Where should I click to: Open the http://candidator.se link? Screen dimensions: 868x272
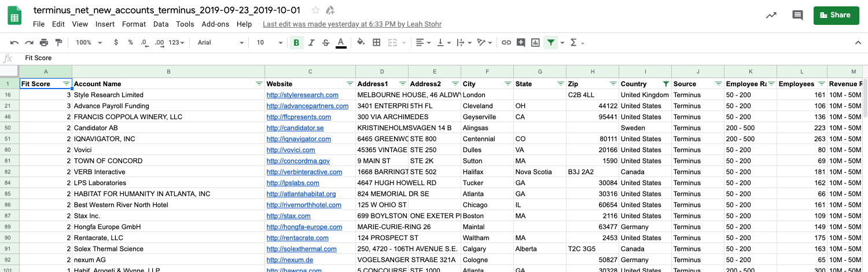[x=295, y=128]
